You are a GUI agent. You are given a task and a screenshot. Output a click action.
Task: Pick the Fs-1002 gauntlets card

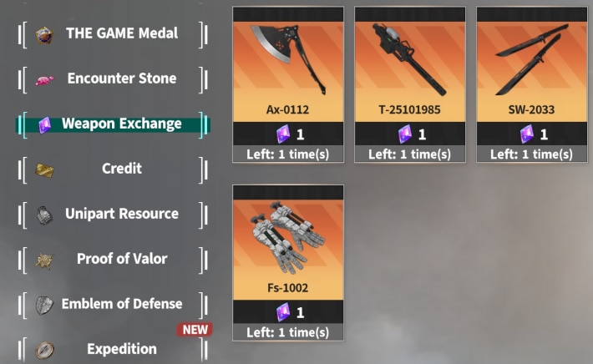point(288,263)
